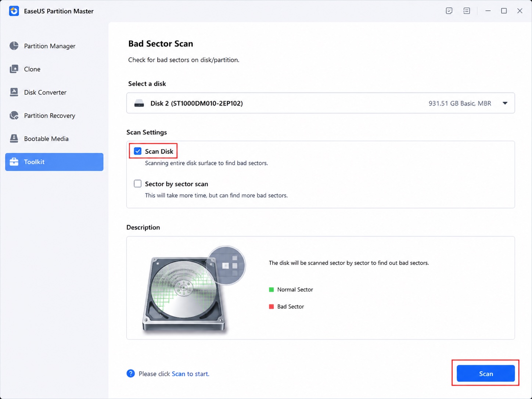Uncheck the Scan Disk checkbox
532x399 pixels.
pyautogui.click(x=138, y=151)
